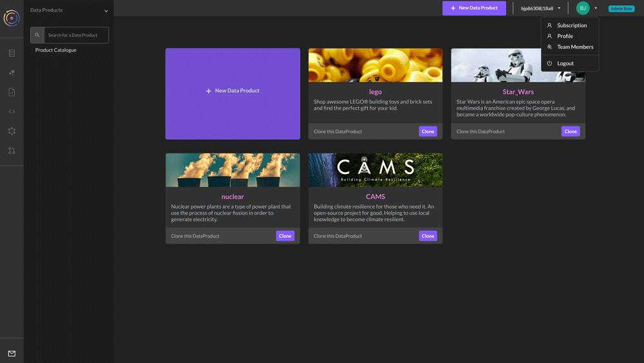
Task: Click the Subscription person icon
Action: click(549, 25)
